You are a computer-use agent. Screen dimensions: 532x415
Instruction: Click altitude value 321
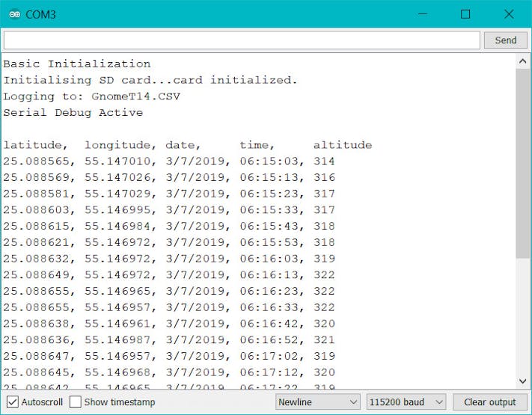pyautogui.click(x=324, y=339)
